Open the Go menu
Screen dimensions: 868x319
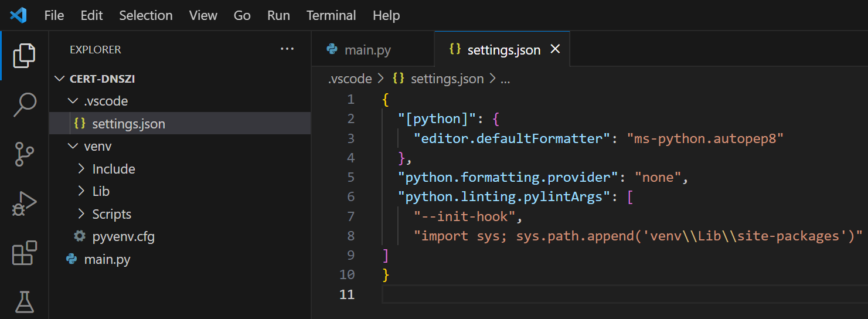(242, 15)
